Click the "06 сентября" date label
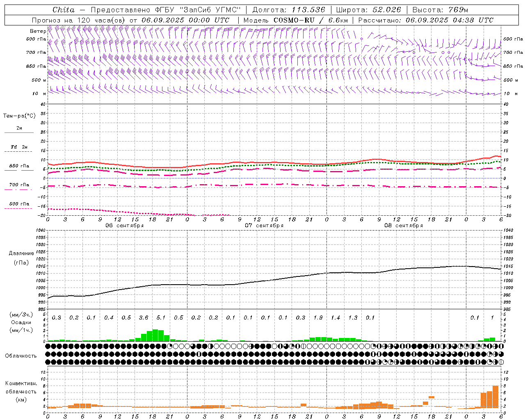The width and height of the screenshot is (525, 420). [125, 226]
